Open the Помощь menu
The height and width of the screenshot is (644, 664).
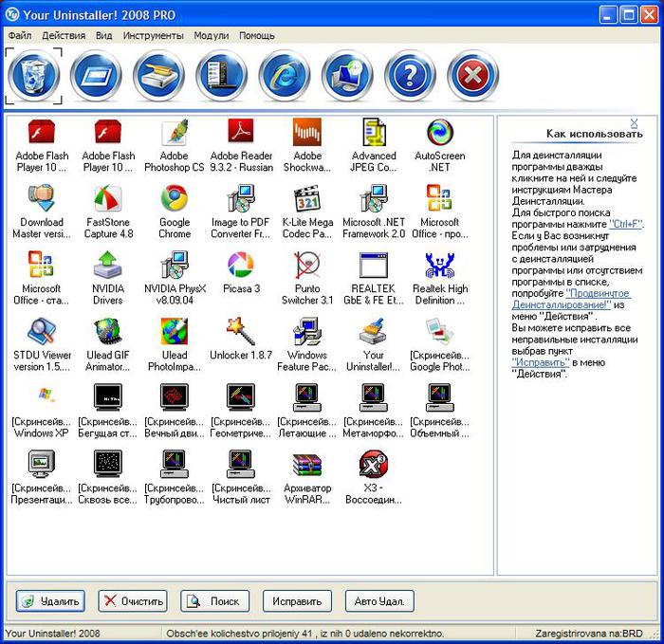[x=257, y=36]
